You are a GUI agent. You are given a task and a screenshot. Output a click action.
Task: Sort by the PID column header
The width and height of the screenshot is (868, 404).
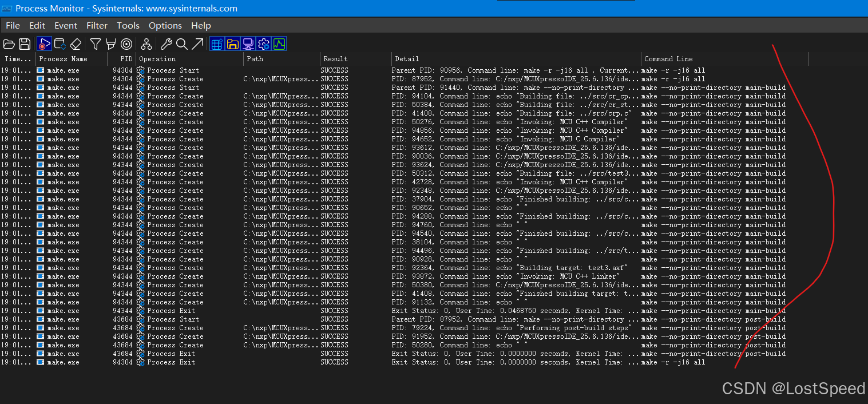pyautogui.click(x=122, y=59)
